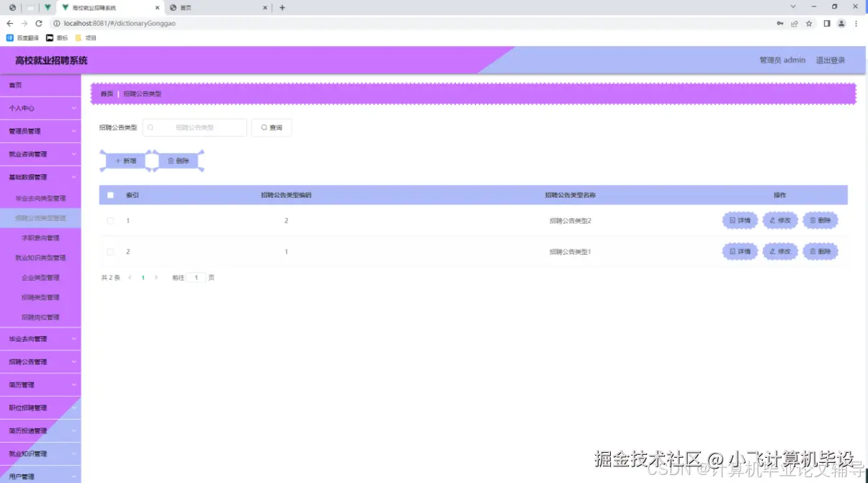Open the 项目 bookmark folder
The image size is (868, 483).
pos(86,37)
